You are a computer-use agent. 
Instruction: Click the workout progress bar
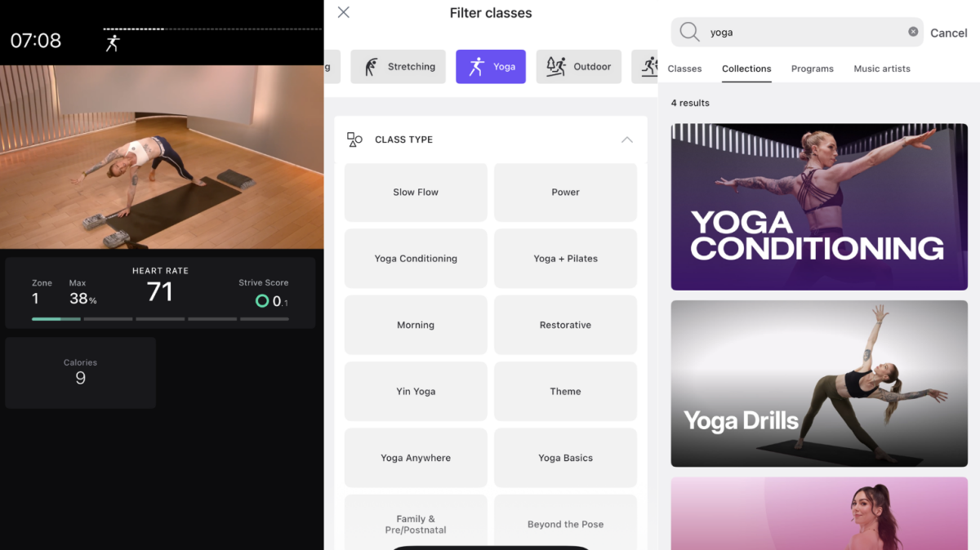coord(212,29)
